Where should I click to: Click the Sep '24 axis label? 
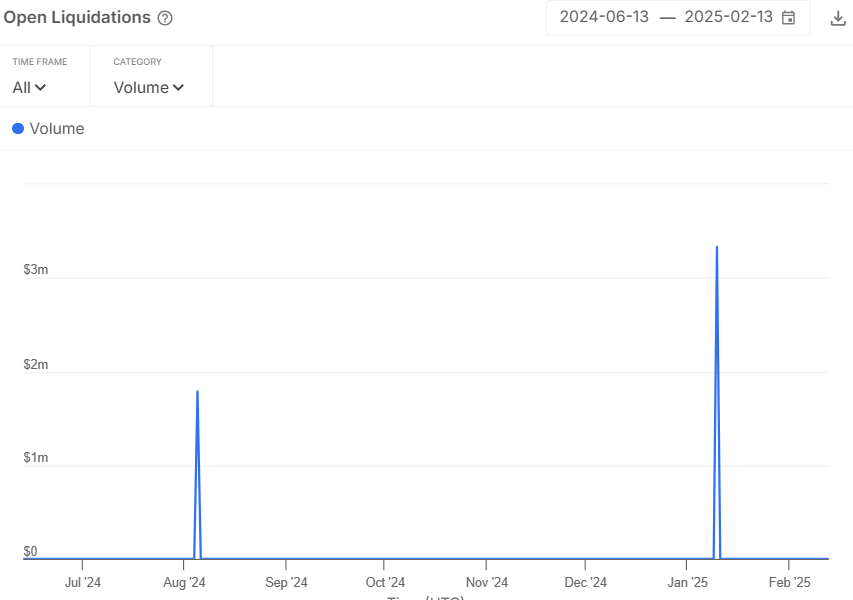click(286, 582)
